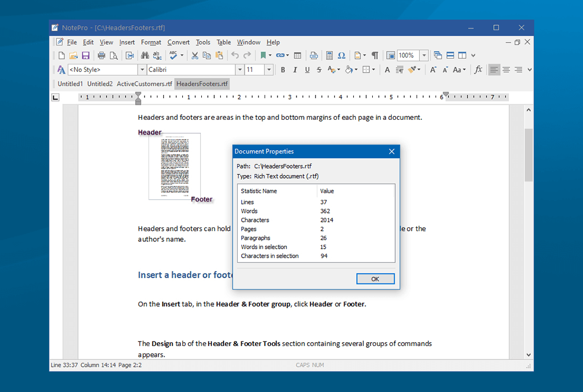Image resolution: width=583 pixels, height=392 pixels.
Task: Tile the windows vertically
Action: coord(462,56)
